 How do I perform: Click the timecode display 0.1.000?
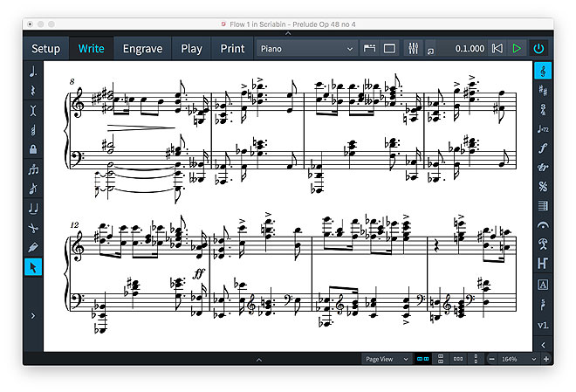pos(470,49)
